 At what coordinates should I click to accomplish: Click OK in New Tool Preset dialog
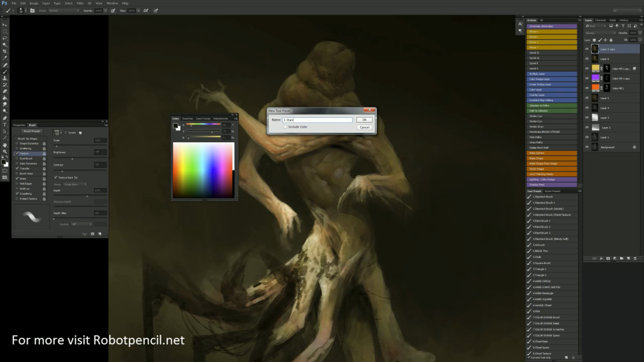(x=365, y=120)
